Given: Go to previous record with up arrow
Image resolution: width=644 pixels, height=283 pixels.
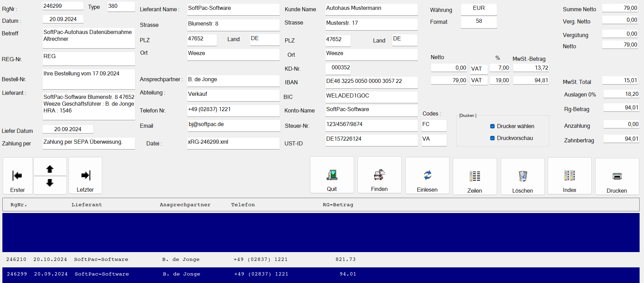Looking at the screenshot, I should point(50,167).
